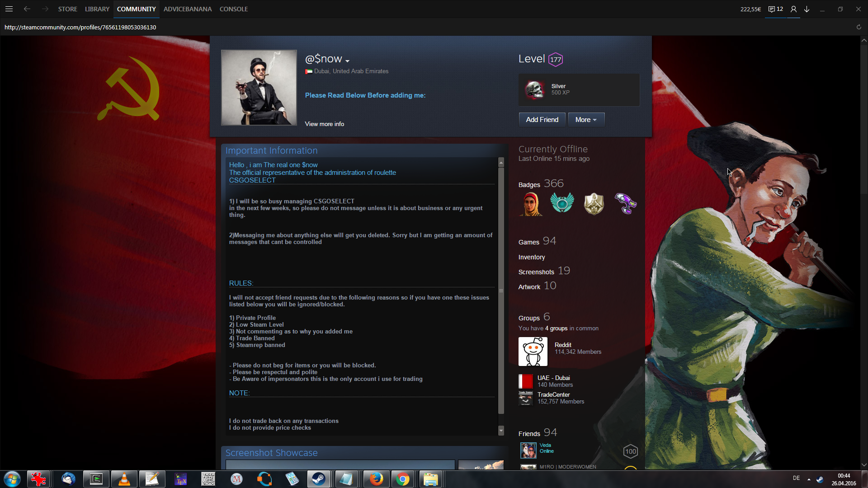This screenshot has width=868, height=488.
Task: Open the chat notifications icon showing 12
Action: point(775,9)
